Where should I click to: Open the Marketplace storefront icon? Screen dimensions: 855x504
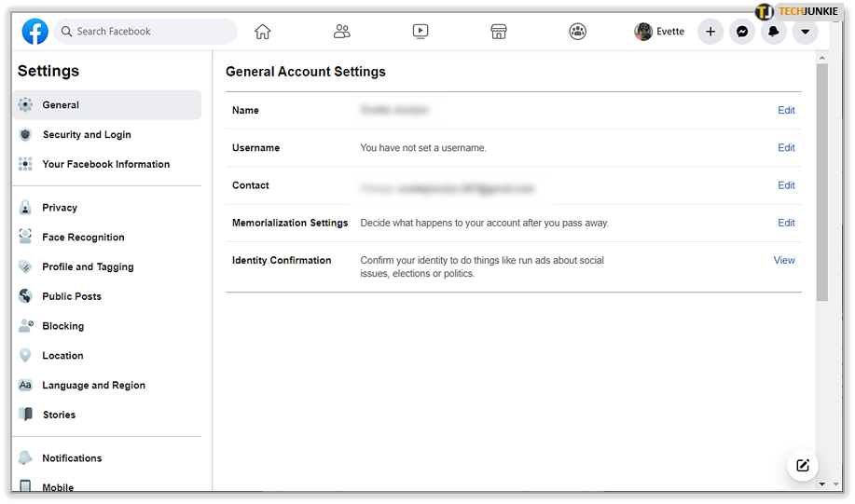(x=499, y=31)
